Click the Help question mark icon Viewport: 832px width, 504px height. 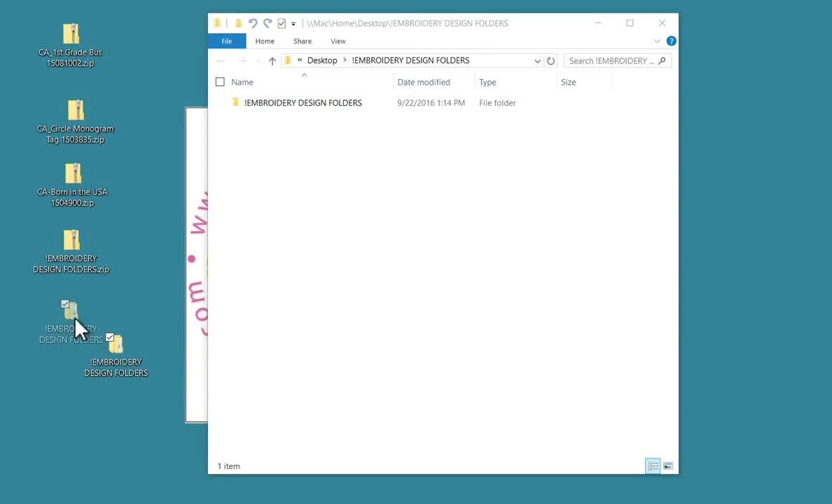(671, 41)
